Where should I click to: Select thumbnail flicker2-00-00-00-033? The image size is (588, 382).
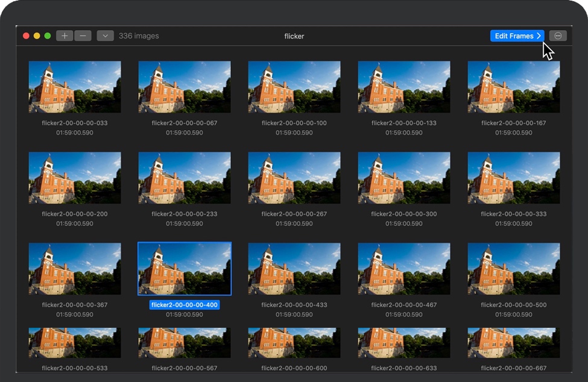[x=75, y=87]
